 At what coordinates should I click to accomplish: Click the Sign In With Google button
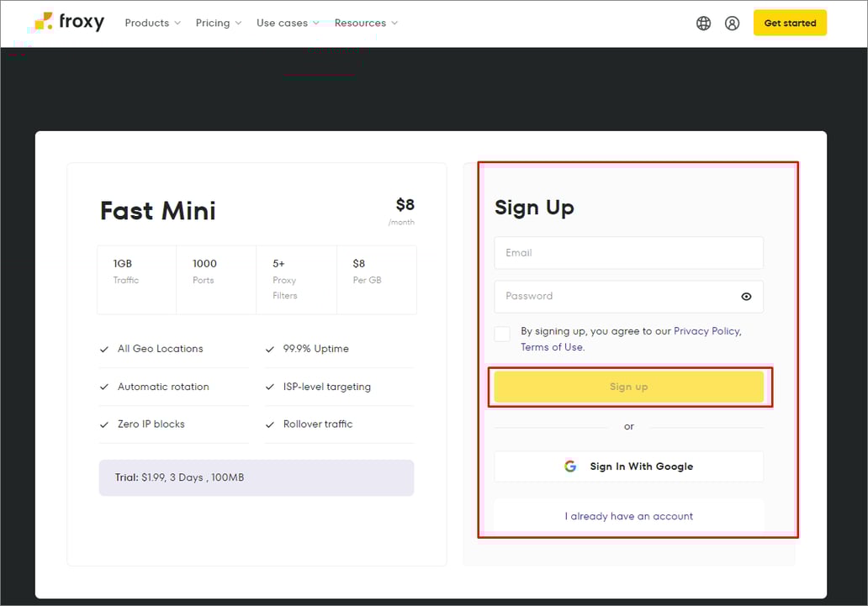click(x=628, y=466)
